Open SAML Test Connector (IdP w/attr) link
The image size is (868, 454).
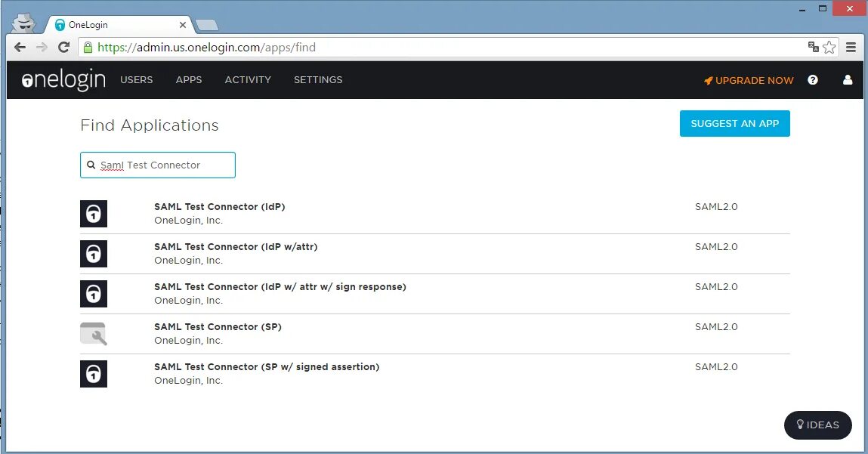click(x=236, y=246)
